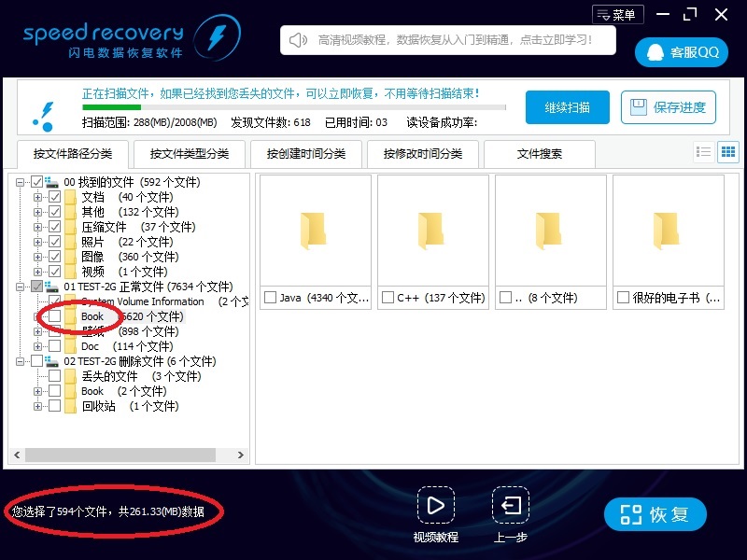Switch to 按文件类型分类 tab
This screenshot has height=560, width=747.
pos(190,154)
